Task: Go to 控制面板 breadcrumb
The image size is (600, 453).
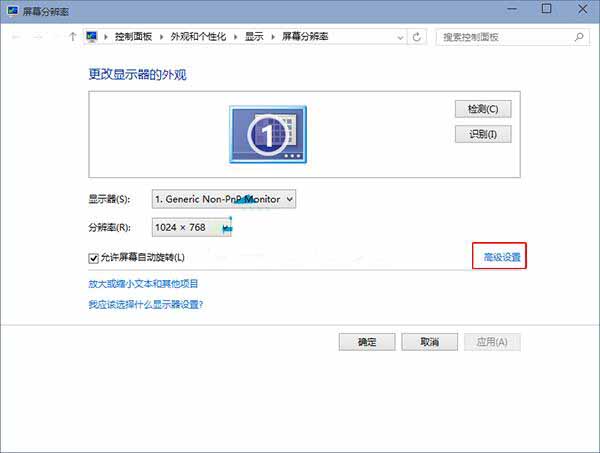Action: pyautogui.click(x=133, y=37)
